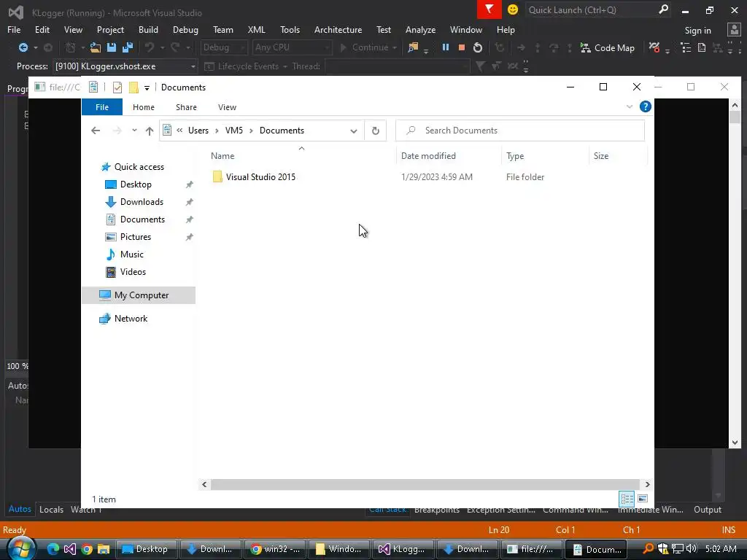
Task: Click Save All icon in Visual Studio toolbar
Action: [x=127, y=47]
